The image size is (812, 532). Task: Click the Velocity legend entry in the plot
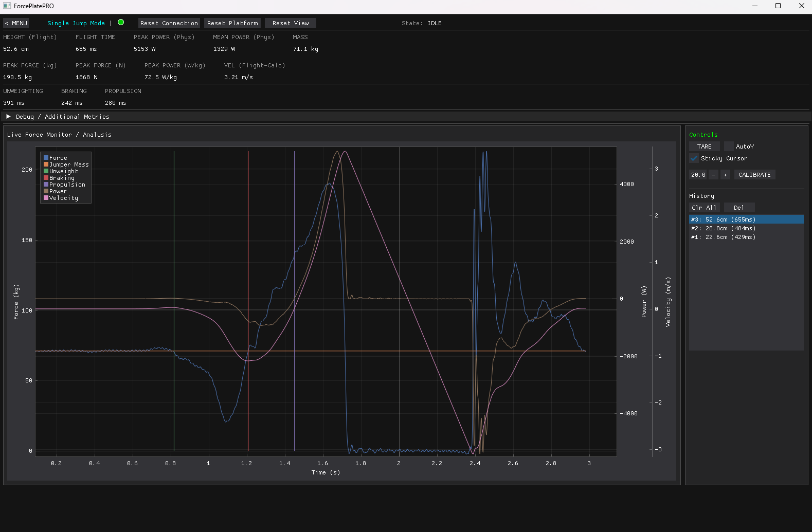coord(63,198)
